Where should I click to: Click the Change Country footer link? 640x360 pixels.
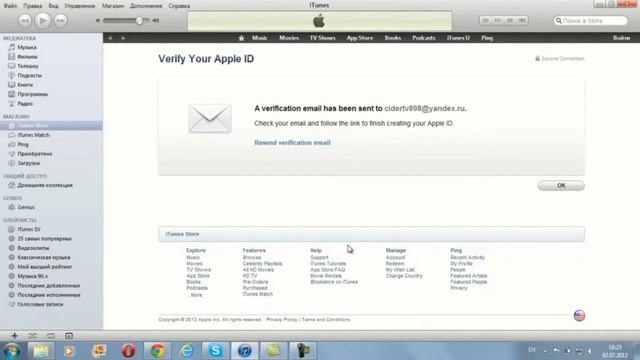tap(404, 276)
